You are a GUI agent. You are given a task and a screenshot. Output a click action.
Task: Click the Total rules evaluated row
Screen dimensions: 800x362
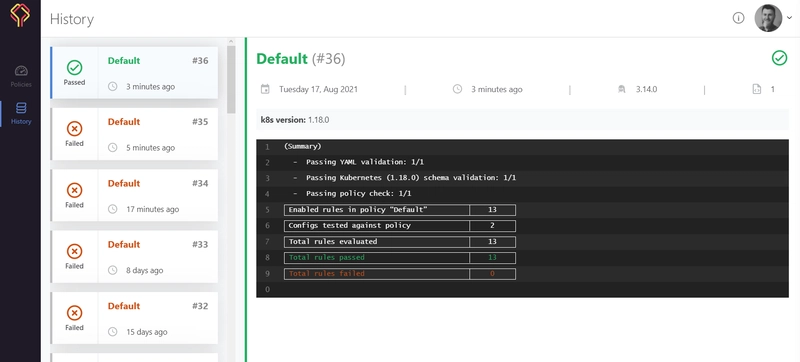pos(399,242)
